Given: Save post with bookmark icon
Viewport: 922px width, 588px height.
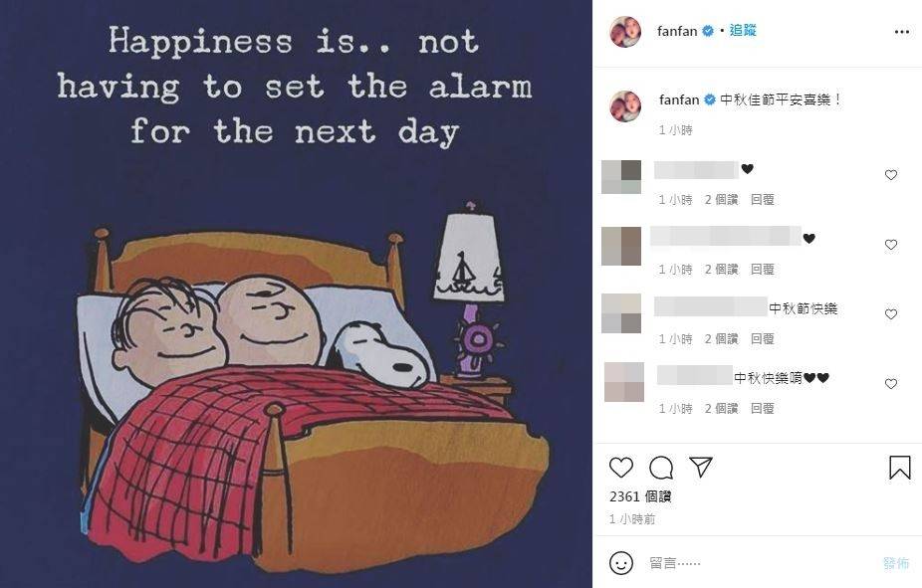Looking at the screenshot, I should [900, 468].
